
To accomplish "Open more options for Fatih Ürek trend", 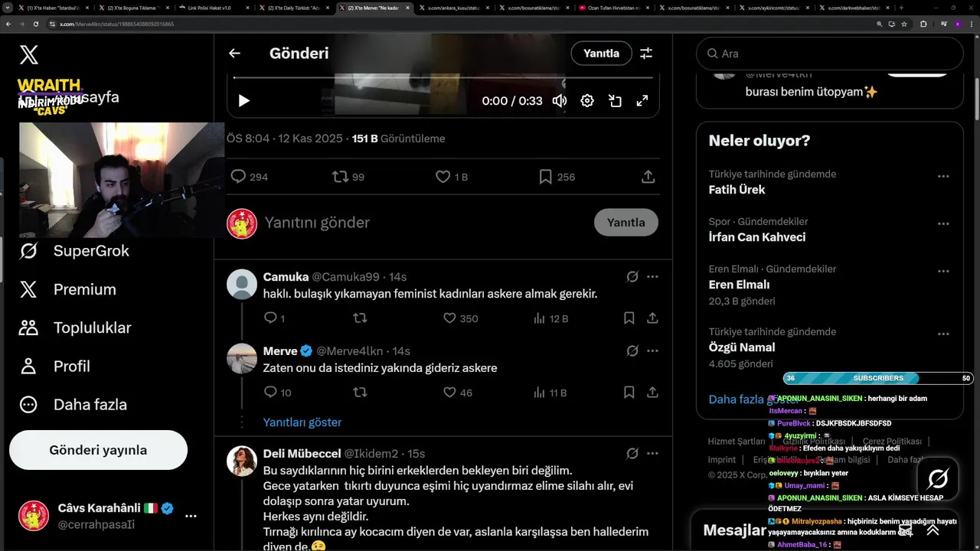I will click(x=943, y=176).
